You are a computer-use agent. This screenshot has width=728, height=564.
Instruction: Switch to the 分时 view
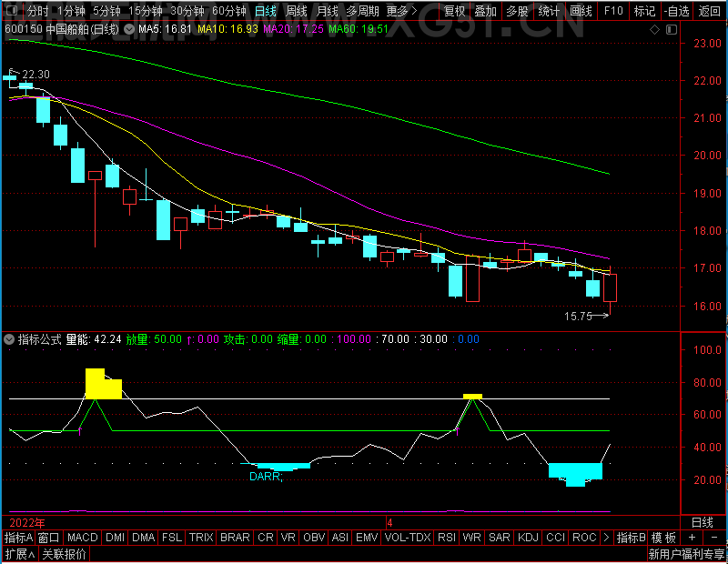point(37,11)
